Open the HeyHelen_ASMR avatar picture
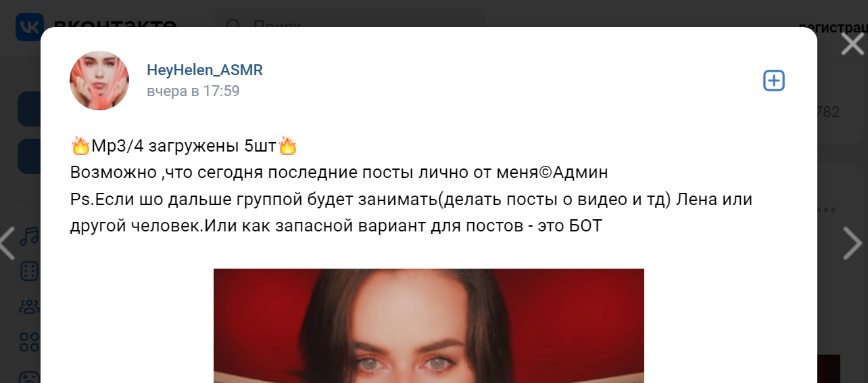This screenshot has width=868, height=383. (x=99, y=81)
